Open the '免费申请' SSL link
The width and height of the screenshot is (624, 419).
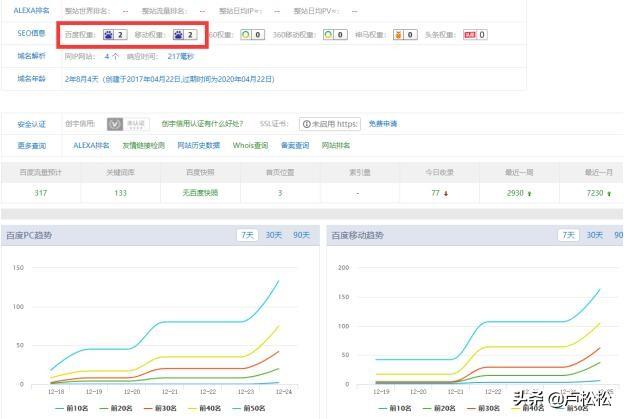point(383,124)
